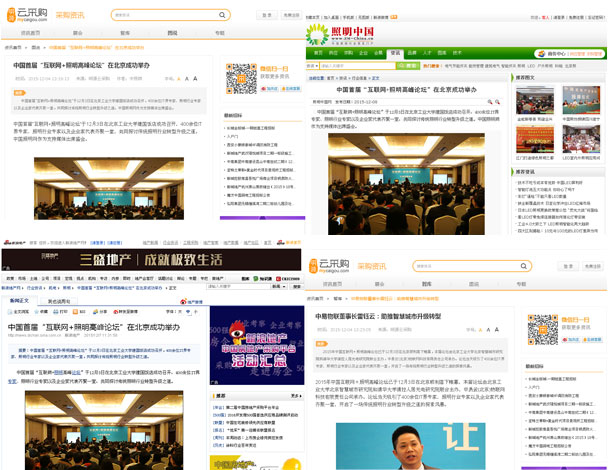Click zoom-out magnifier icon in 照明中国 article
The image size is (610, 470).
[x=497, y=102]
